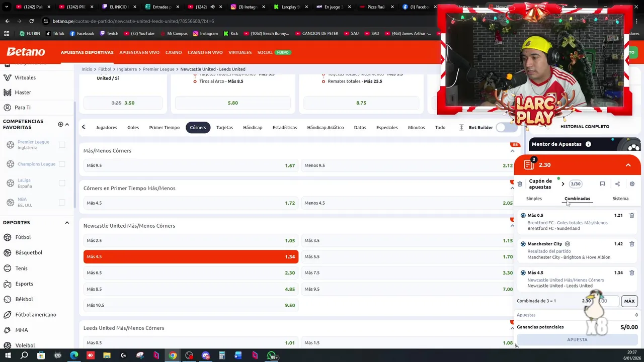Switch to the Hándicap Asiático tab

point(325,128)
